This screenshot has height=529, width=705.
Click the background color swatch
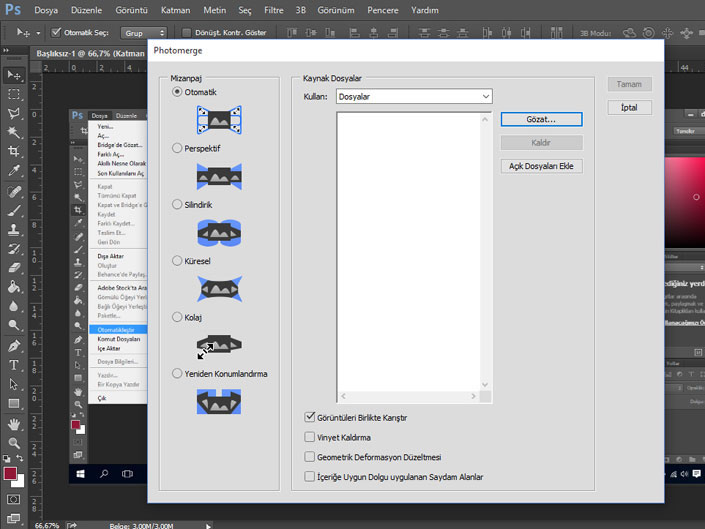tap(20, 483)
